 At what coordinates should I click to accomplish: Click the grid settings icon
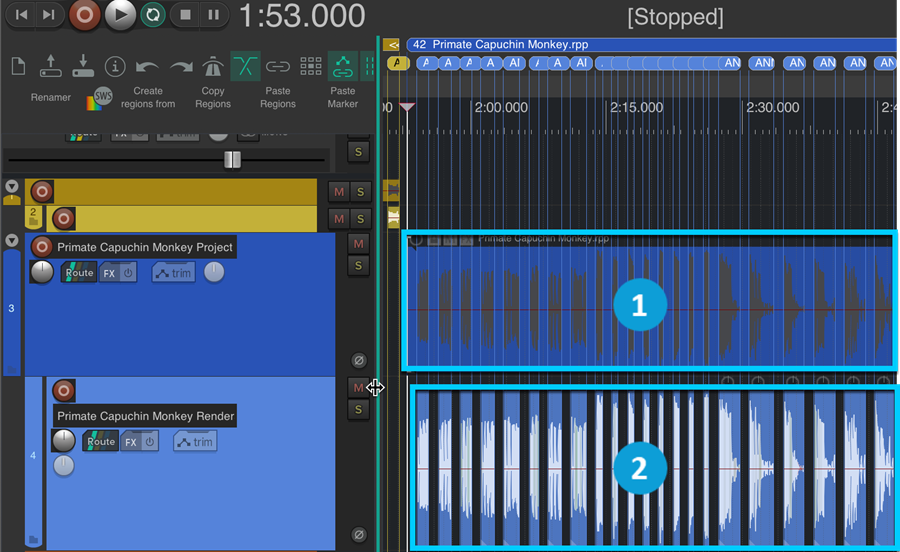(311, 67)
